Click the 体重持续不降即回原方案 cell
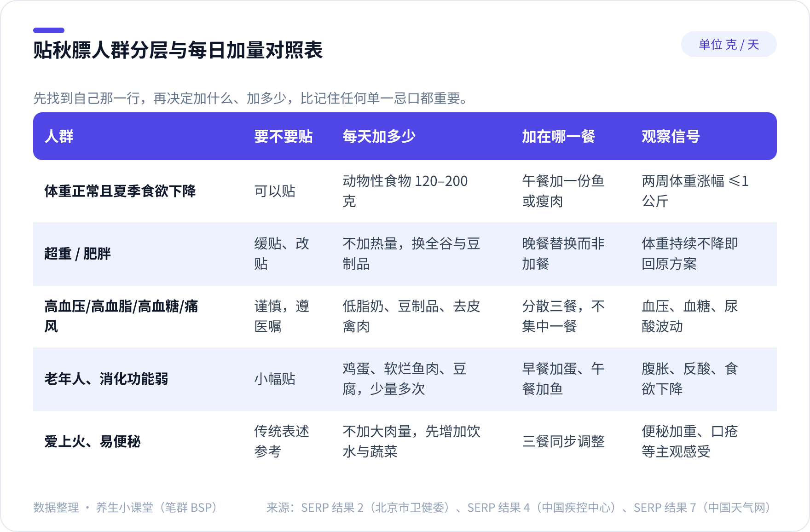This screenshot has width=810, height=532. point(690,254)
